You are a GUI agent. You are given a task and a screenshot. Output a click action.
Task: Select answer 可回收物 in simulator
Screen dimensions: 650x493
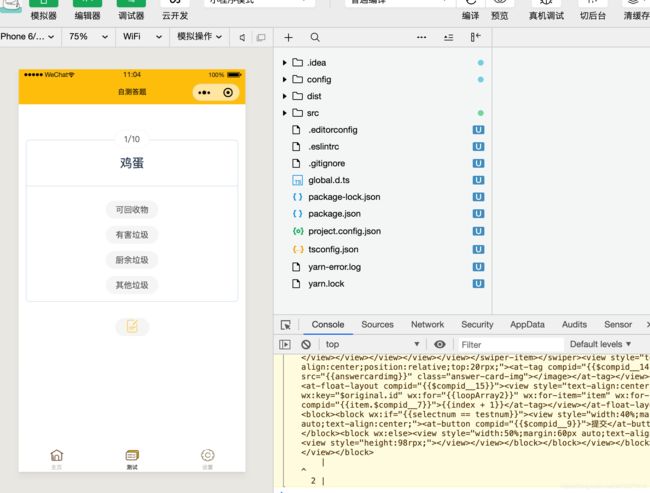(132, 210)
